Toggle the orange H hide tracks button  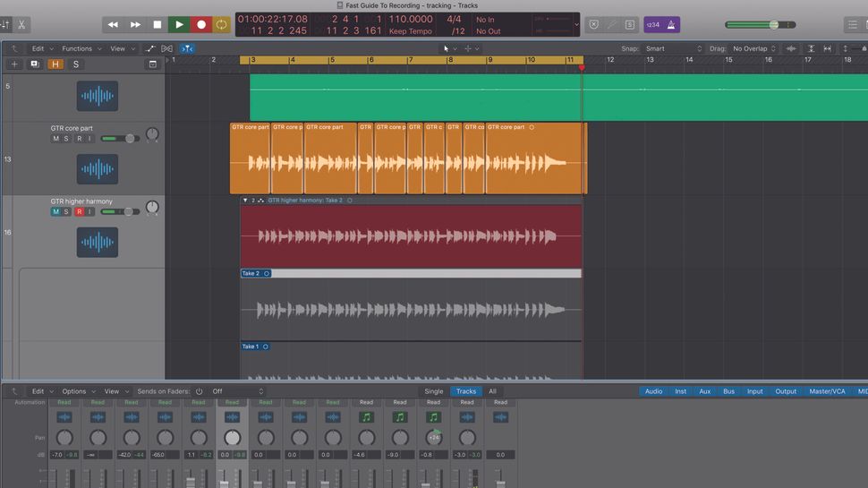point(55,64)
